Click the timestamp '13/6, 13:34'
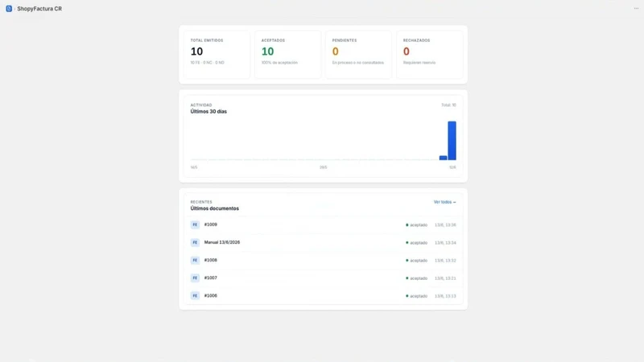The image size is (644, 362). click(445, 243)
